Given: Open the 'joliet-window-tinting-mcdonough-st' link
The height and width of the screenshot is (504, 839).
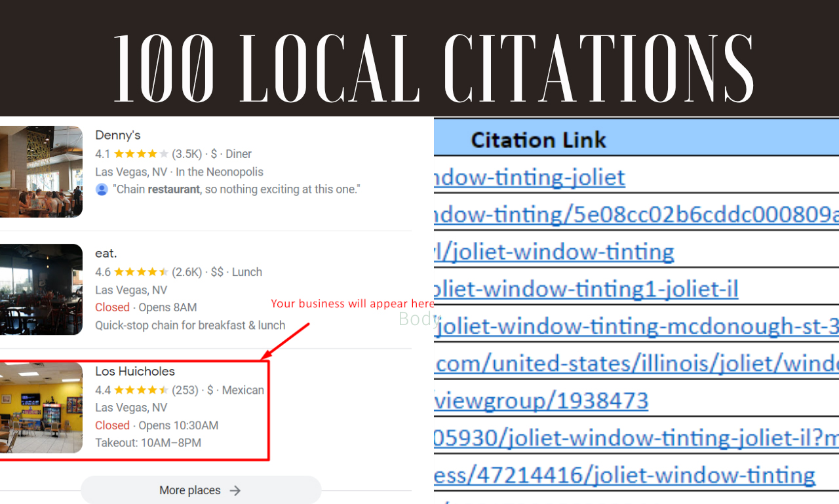Looking at the screenshot, I should [636, 326].
